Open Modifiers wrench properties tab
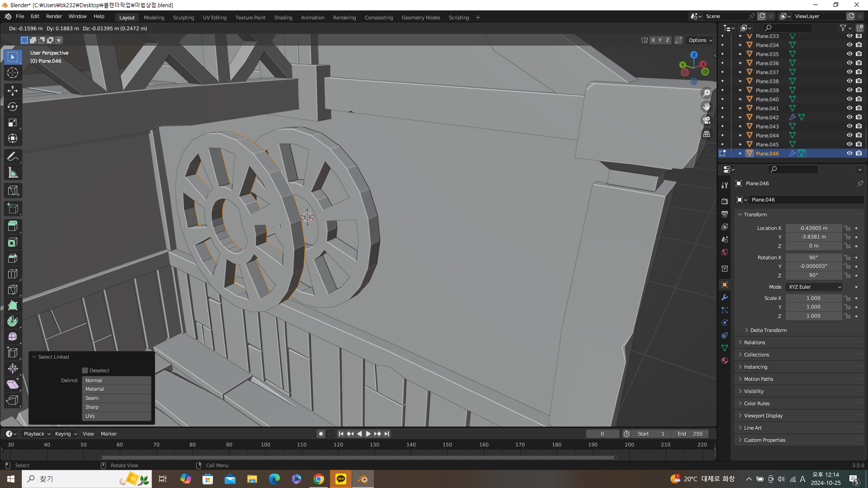 tap(725, 297)
